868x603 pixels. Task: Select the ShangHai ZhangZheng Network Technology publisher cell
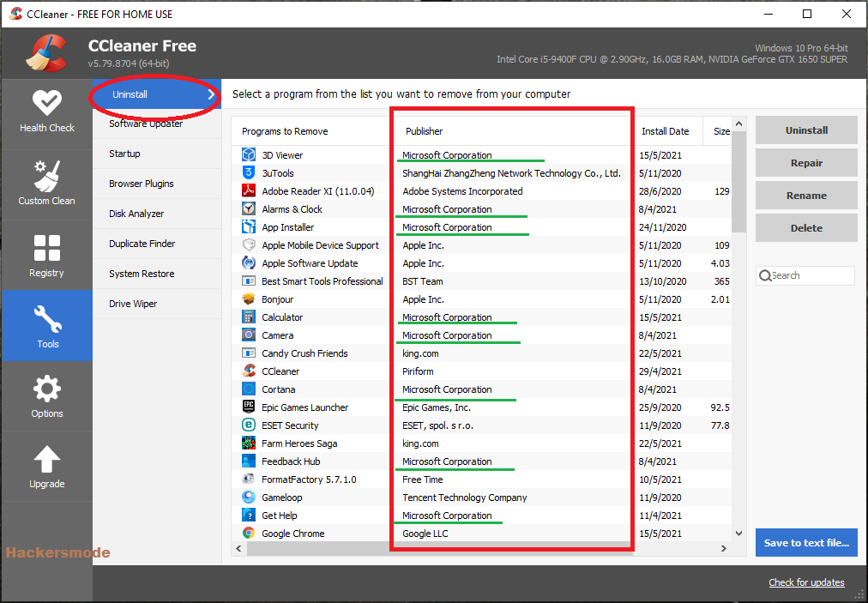tap(511, 172)
